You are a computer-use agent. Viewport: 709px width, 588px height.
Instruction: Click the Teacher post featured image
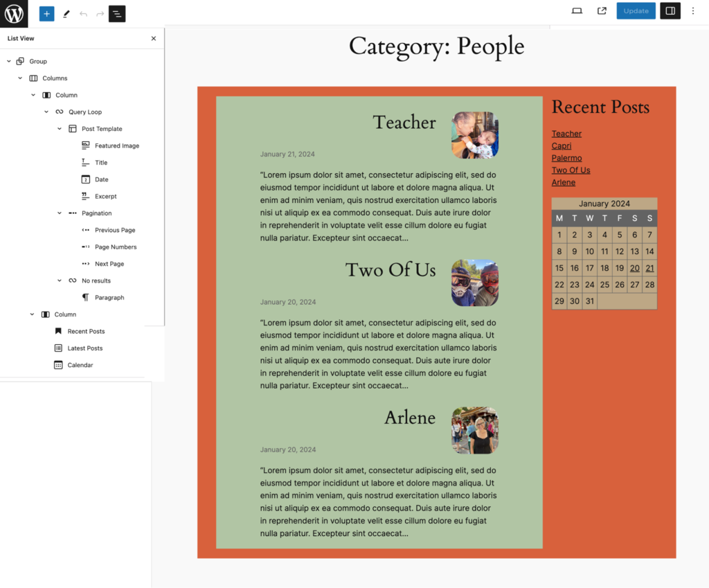click(x=475, y=135)
